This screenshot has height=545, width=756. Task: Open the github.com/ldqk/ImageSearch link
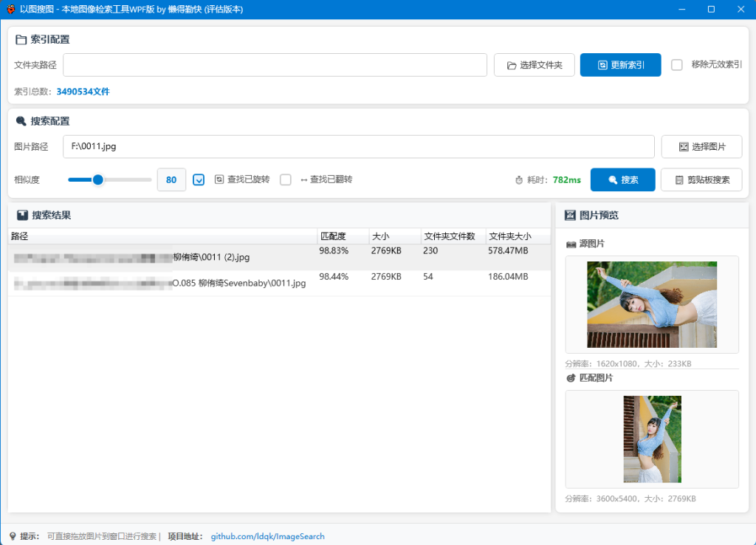267,536
